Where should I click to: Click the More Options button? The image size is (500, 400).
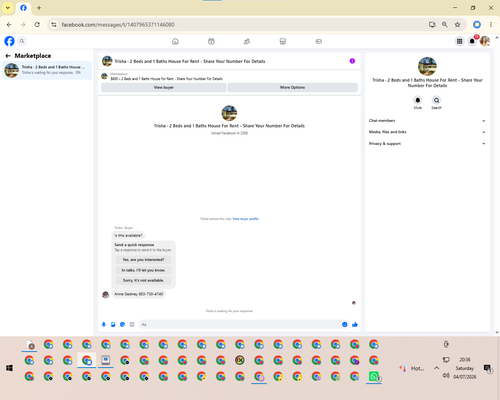pos(292,87)
